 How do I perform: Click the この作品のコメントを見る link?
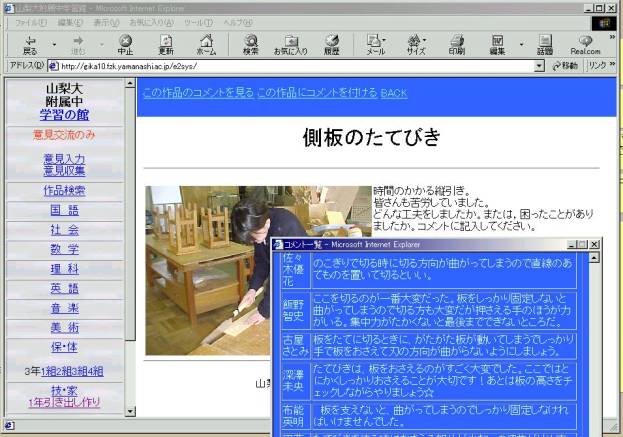tap(198, 93)
